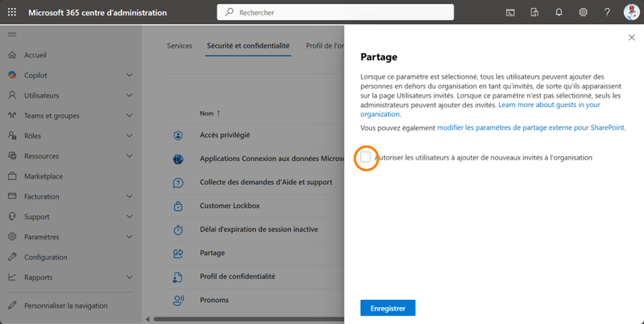Image resolution: width=644 pixels, height=324 pixels.
Task: Select the Sécurité et confidentialité tab
Action: pyautogui.click(x=248, y=46)
